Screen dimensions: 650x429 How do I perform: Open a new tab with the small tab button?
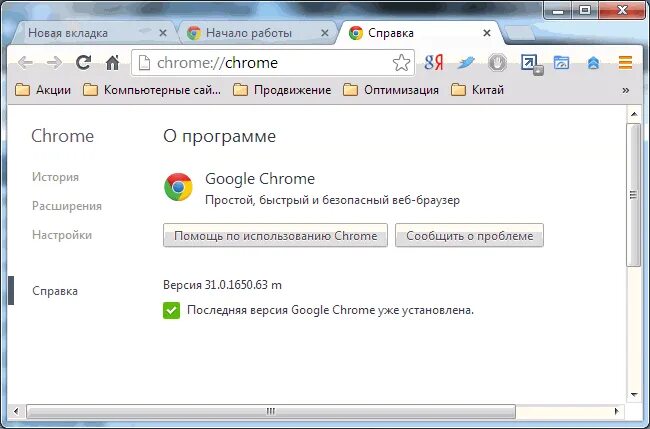[x=520, y=33]
